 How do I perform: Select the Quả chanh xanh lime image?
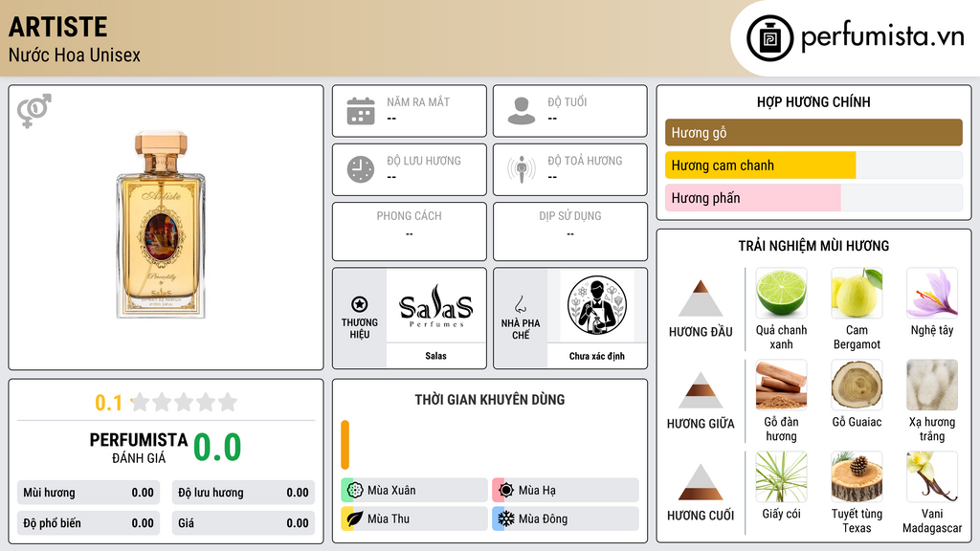(x=781, y=293)
